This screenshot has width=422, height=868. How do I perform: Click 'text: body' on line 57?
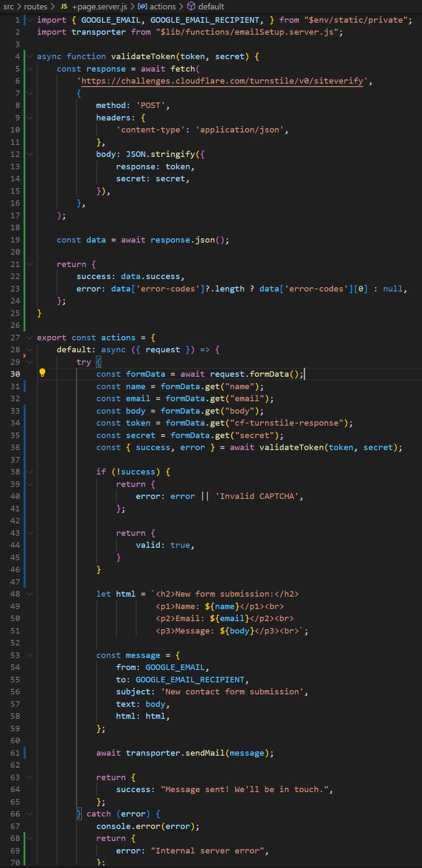point(141,704)
